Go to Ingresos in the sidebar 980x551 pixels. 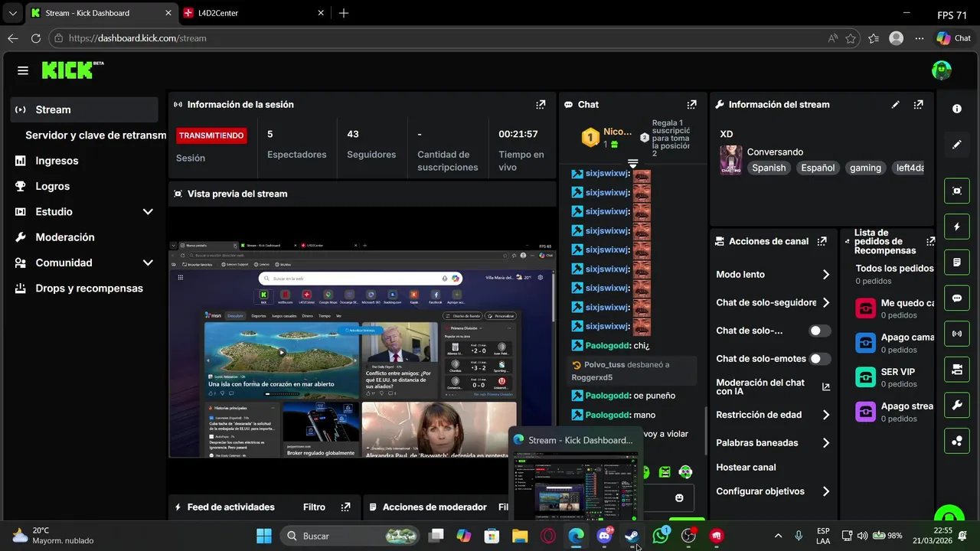click(84, 161)
